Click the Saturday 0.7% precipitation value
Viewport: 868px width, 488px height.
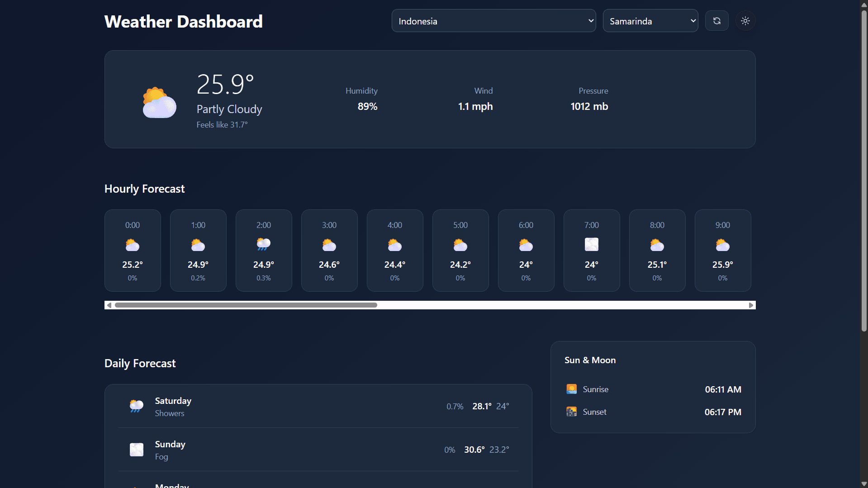point(455,407)
